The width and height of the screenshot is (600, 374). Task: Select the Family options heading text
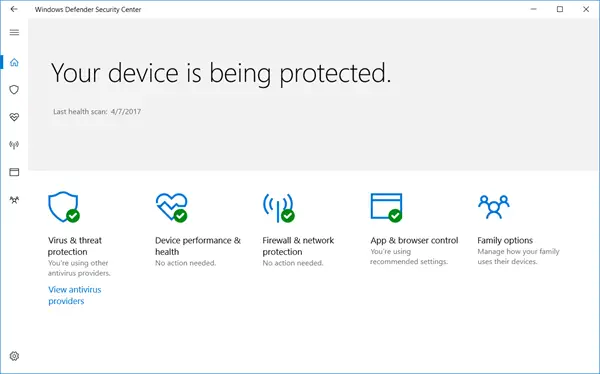[x=505, y=240]
